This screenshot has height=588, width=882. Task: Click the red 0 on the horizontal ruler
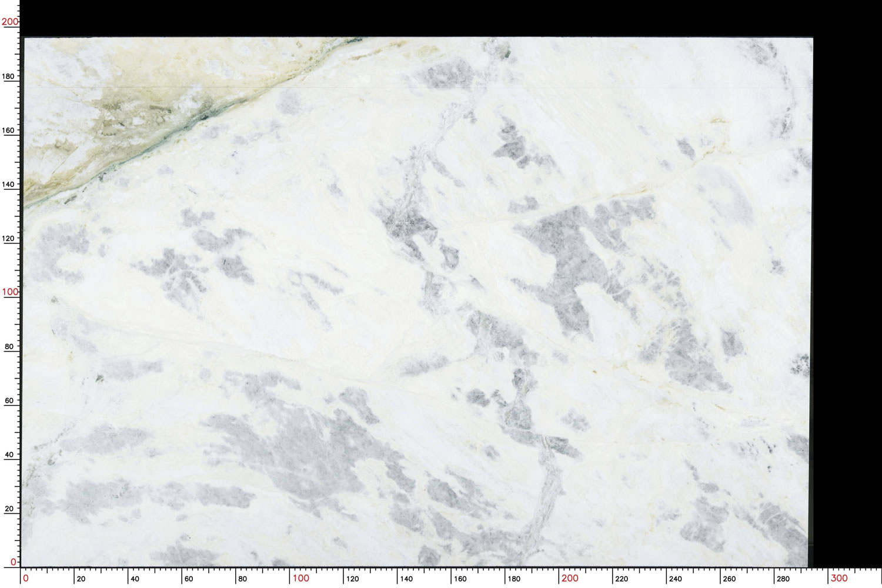click(25, 578)
